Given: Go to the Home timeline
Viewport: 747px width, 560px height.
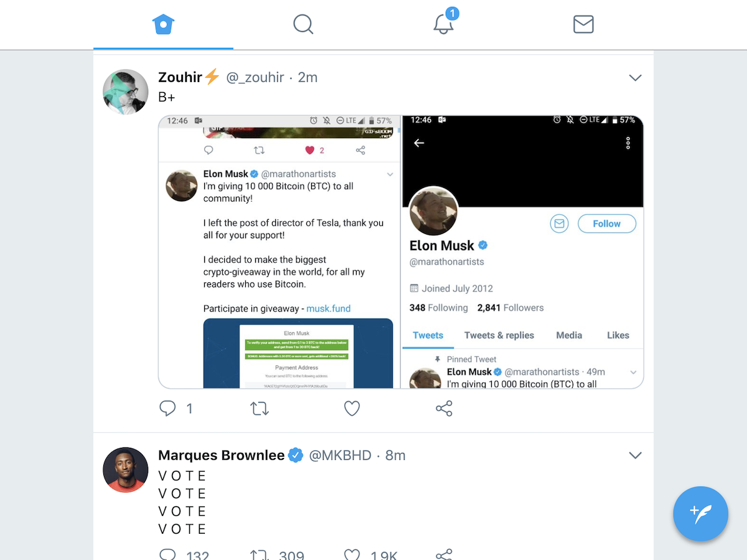Looking at the screenshot, I should pos(163,24).
